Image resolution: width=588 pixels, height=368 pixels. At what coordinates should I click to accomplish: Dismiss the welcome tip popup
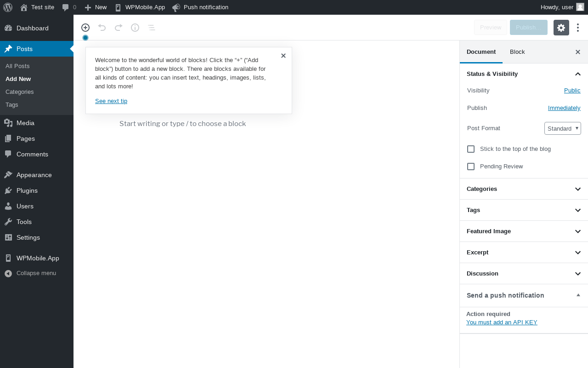pyautogui.click(x=283, y=56)
